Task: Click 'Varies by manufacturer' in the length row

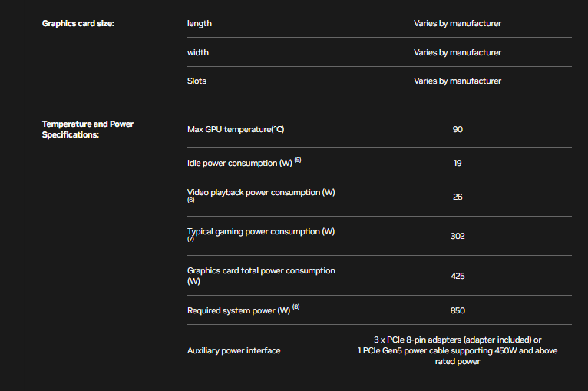Action: 458,23
